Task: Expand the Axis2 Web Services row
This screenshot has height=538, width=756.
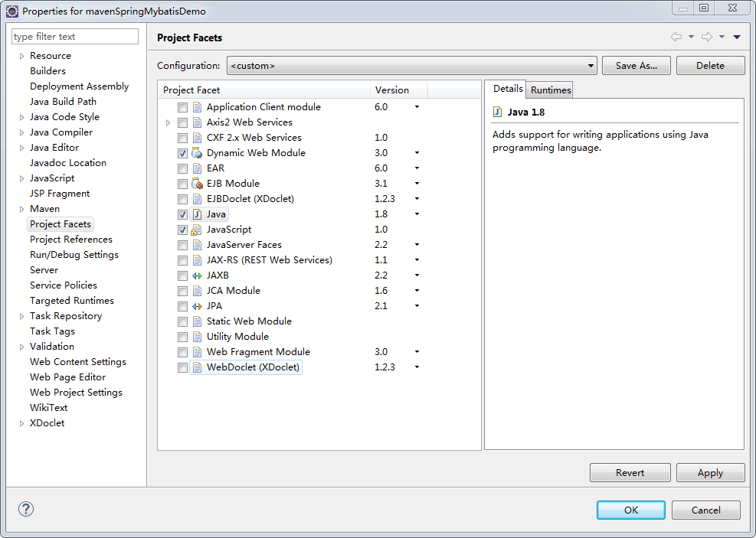Action: pyautogui.click(x=168, y=122)
